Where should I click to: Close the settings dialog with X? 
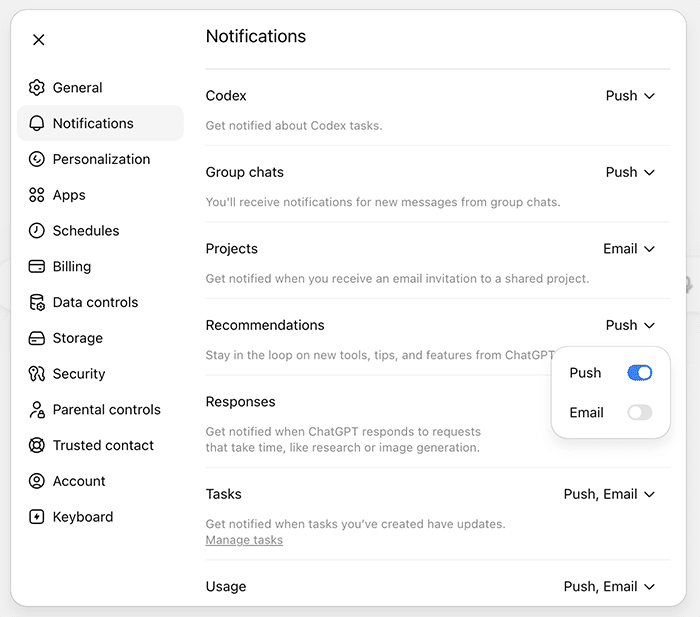coord(39,40)
